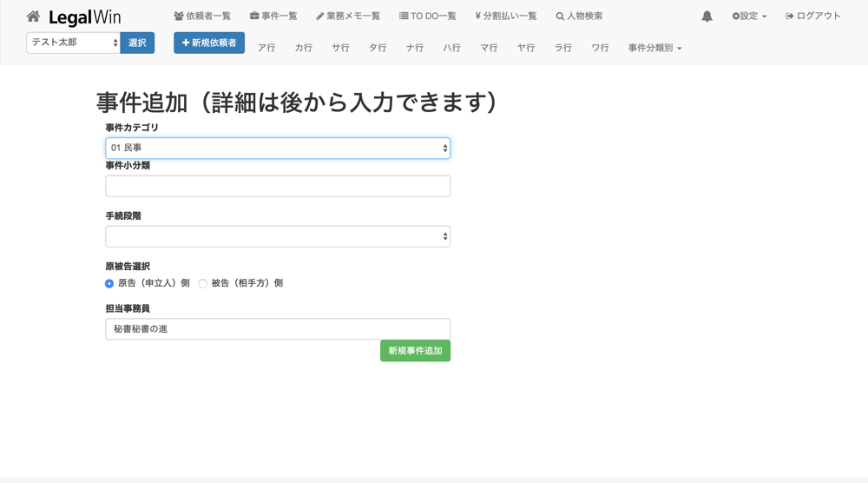Click the home icon beside LegalWin logo
The image size is (868, 483).
coord(33,17)
